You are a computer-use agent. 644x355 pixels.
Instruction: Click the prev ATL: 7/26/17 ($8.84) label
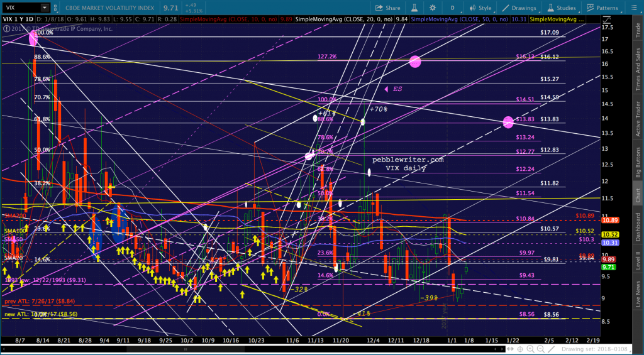(x=40, y=301)
